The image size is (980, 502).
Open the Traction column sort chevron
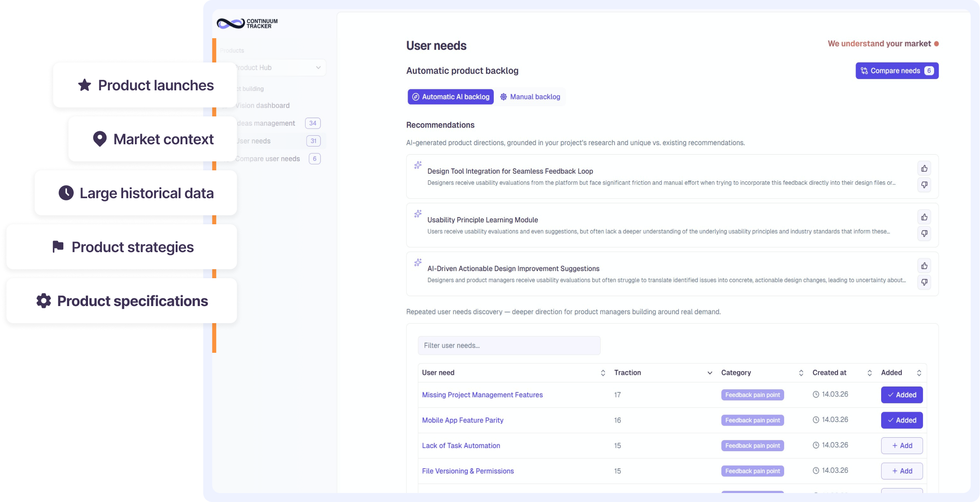coord(710,373)
